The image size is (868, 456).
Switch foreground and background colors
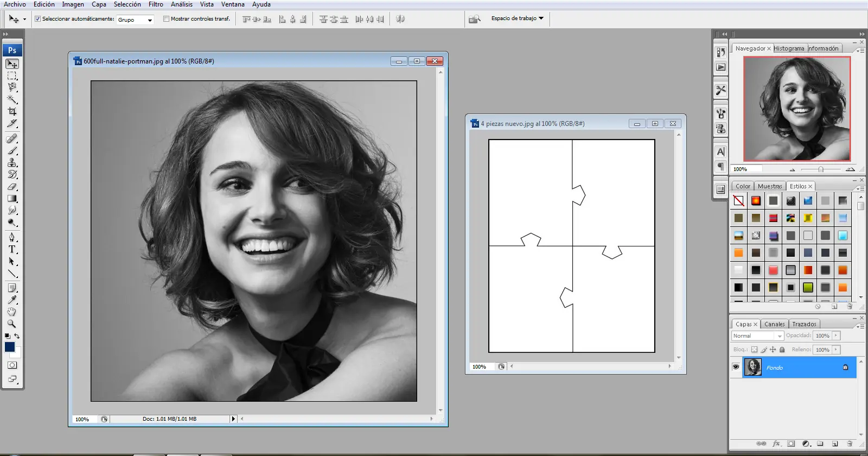click(17, 336)
